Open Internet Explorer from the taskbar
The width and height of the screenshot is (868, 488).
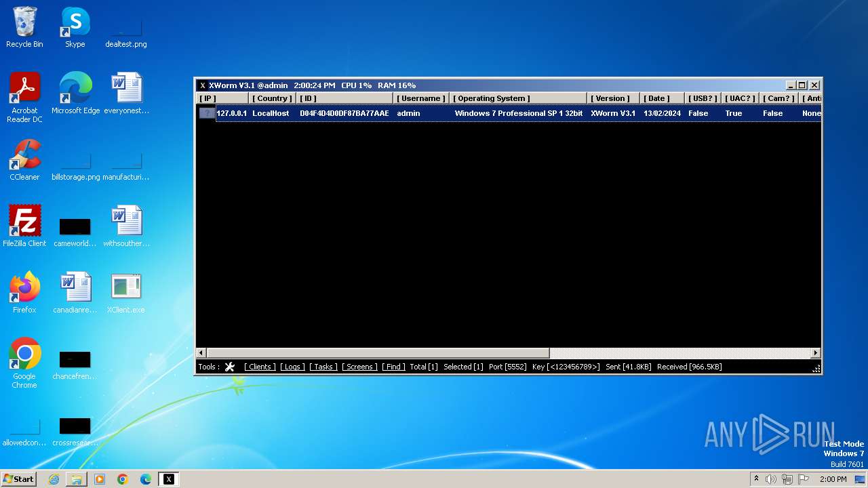(x=54, y=479)
